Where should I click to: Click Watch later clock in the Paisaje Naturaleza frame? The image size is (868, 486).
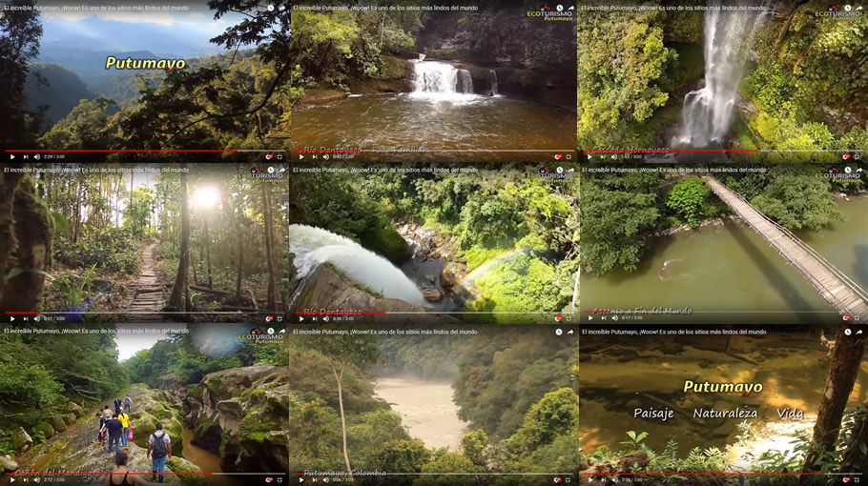click(847, 332)
